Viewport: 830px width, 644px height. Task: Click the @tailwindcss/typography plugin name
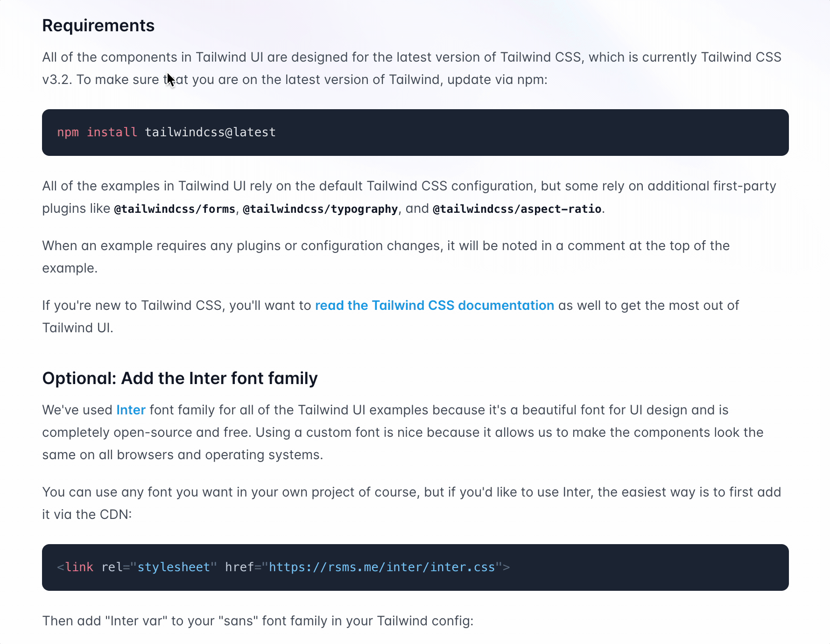click(x=320, y=209)
